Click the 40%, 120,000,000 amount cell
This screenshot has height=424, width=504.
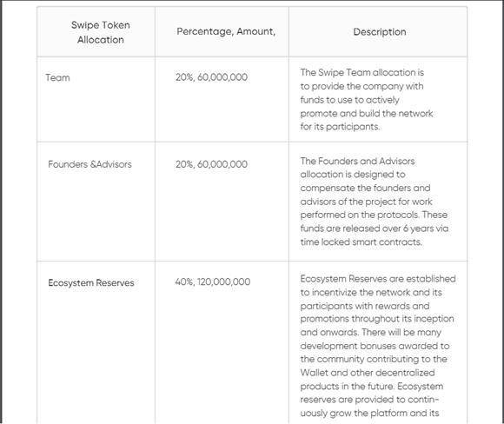[213, 282]
